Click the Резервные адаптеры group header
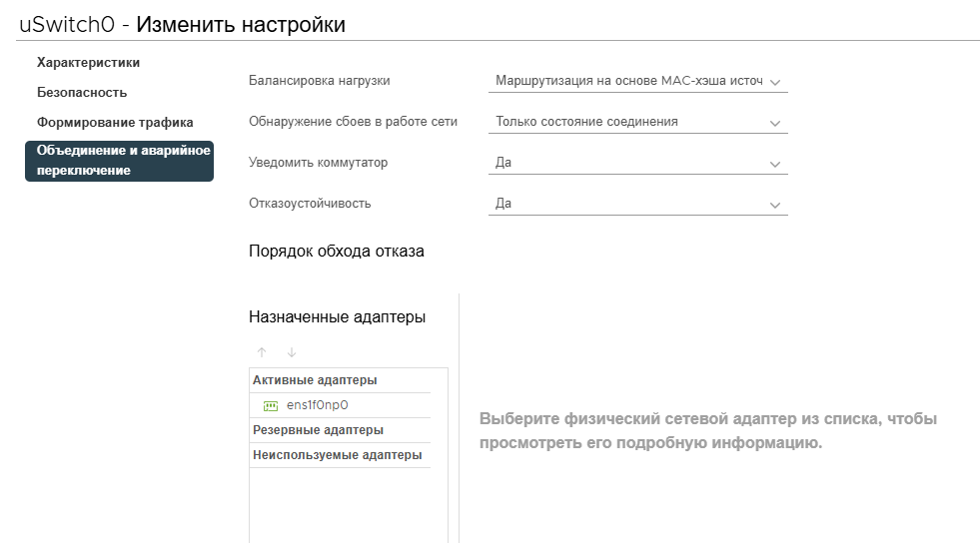The image size is (980, 543). pyautogui.click(x=340, y=430)
